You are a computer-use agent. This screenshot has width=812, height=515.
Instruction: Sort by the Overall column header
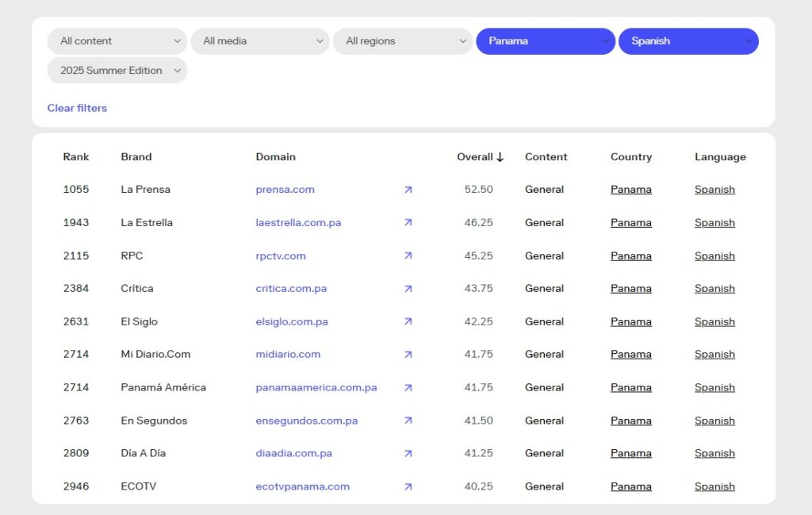pos(475,157)
